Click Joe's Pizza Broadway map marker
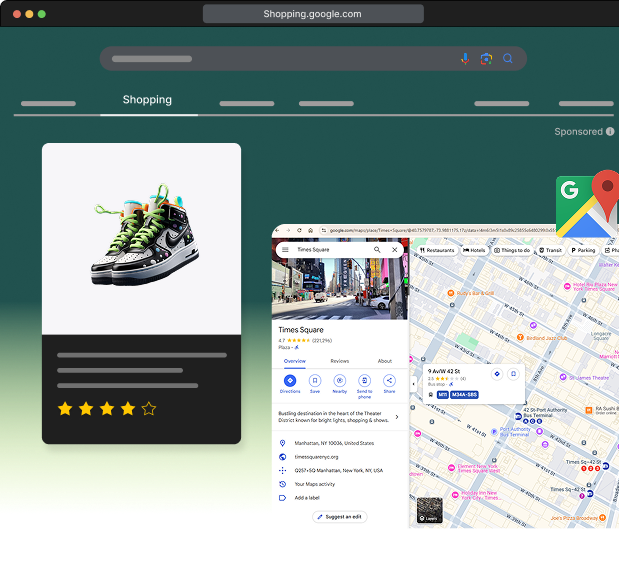Viewport: 619px width, 570px height. (x=602, y=518)
